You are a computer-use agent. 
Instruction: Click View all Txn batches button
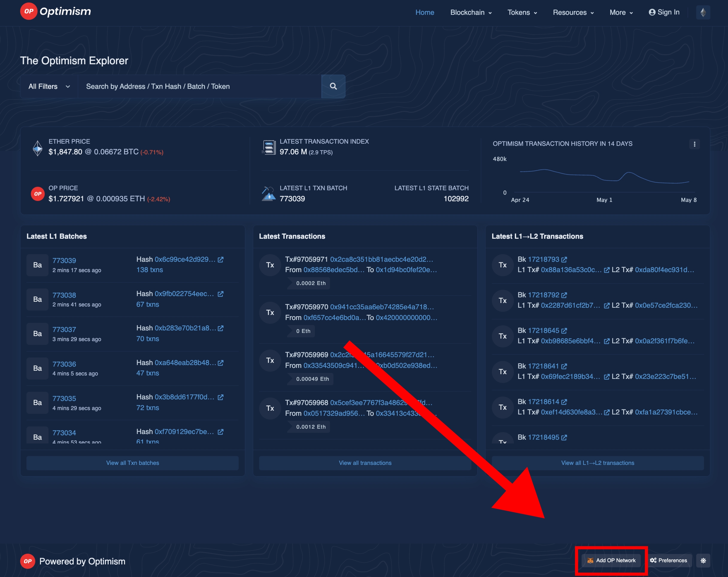click(132, 463)
